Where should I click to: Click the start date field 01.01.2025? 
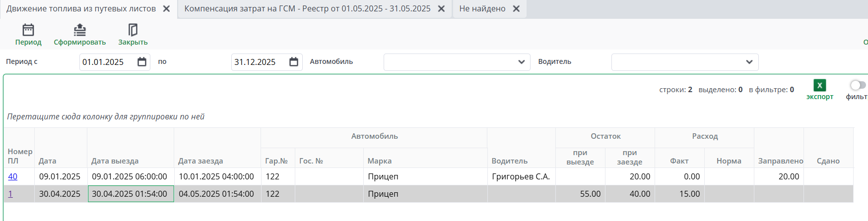pyautogui.click(x=107, y=62)
